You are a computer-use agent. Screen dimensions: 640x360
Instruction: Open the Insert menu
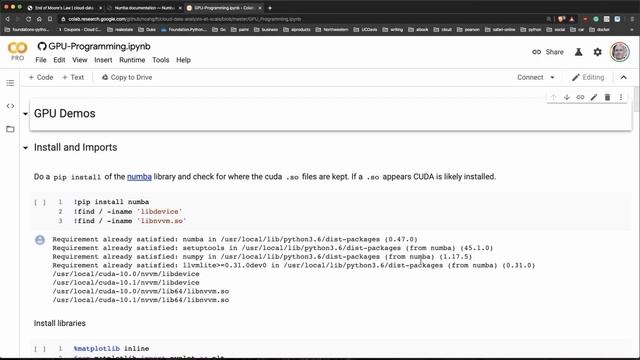(x=103, y=60)
